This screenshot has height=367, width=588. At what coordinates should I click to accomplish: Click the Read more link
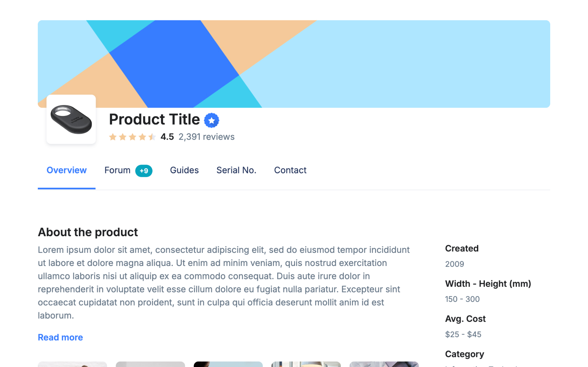60,338
